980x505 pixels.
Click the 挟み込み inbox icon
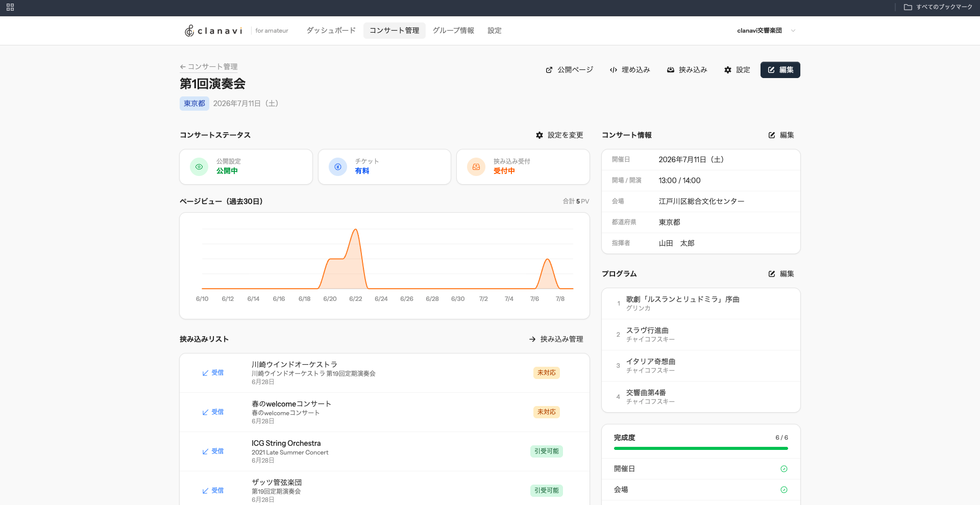click(671, 70)
